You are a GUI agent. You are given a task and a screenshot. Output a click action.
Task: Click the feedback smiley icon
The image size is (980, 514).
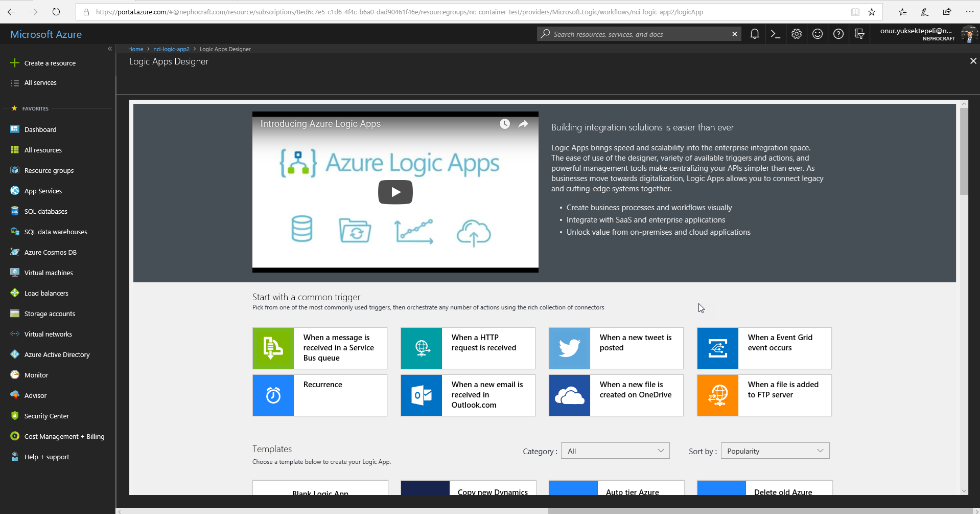click(x=818, y=34)
